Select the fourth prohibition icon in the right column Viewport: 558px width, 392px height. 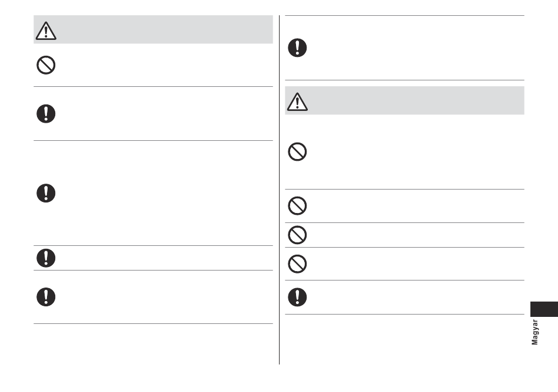click(298, 264)
